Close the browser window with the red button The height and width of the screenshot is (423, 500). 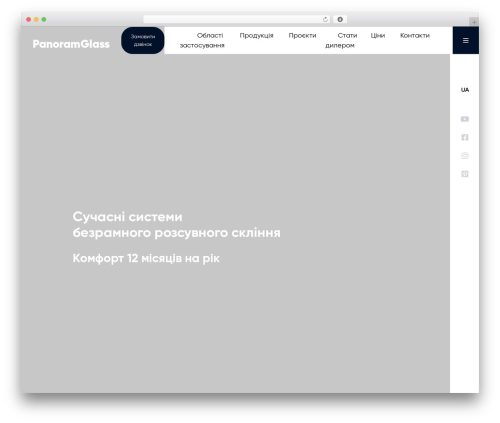point(29,19)
